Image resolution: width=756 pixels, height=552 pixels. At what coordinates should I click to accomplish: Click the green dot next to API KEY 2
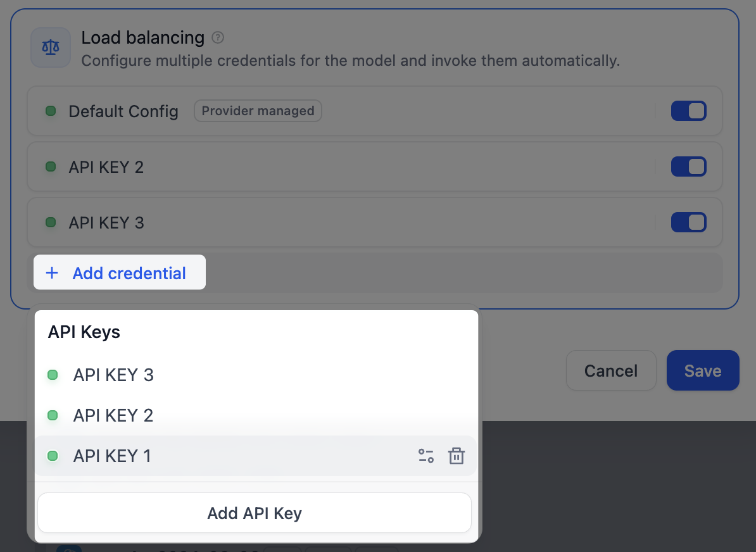[x=51, y=166]
